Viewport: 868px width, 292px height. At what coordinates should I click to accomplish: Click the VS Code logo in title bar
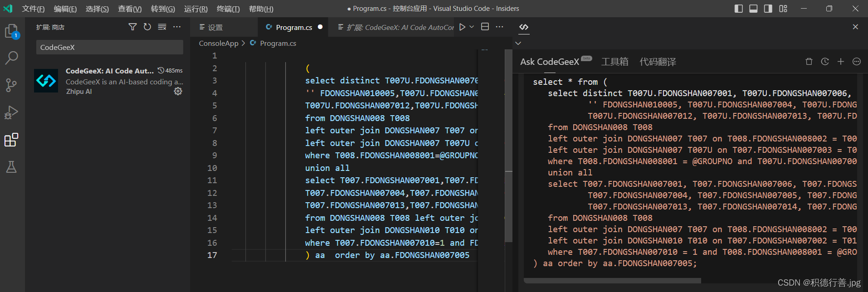[8, 9]
